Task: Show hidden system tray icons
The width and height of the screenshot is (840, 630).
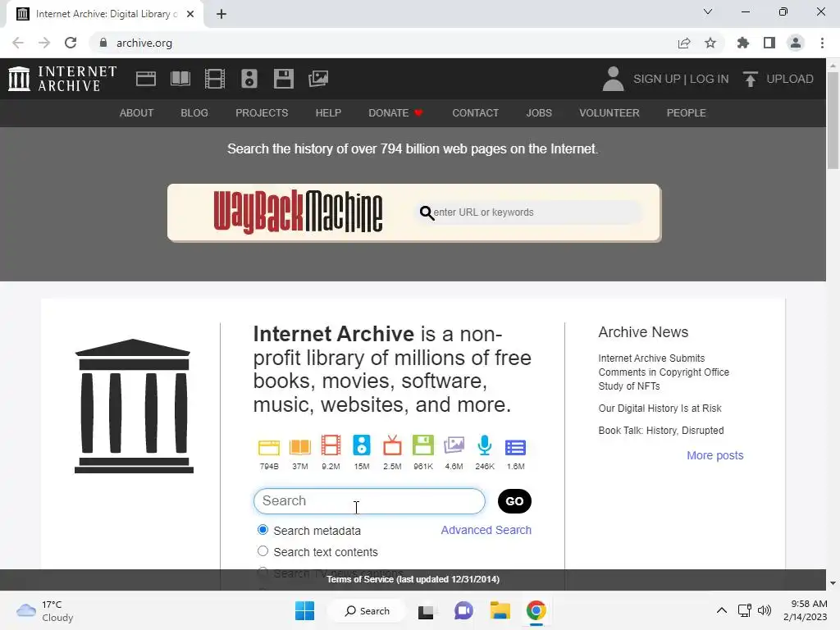Action: click(x=722, y=610)
